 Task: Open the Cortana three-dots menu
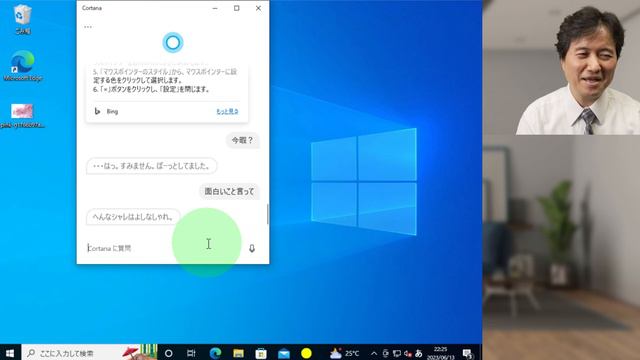[88, 27]
